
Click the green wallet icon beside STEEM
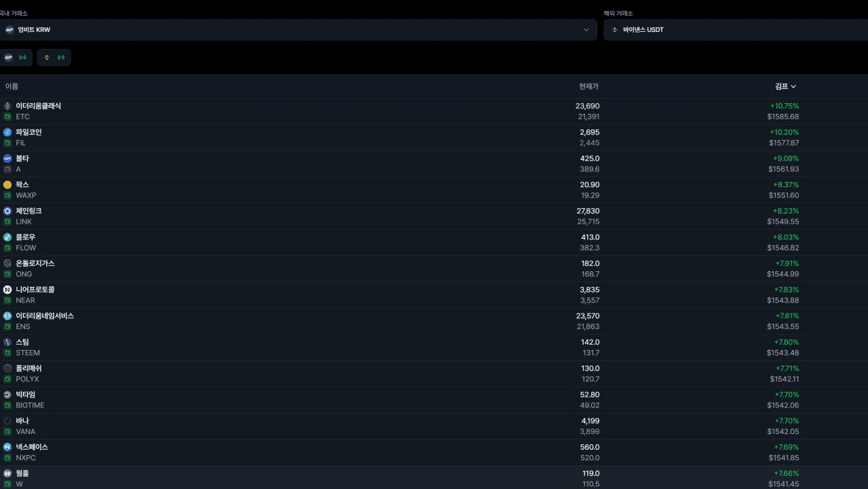point(7,353)
